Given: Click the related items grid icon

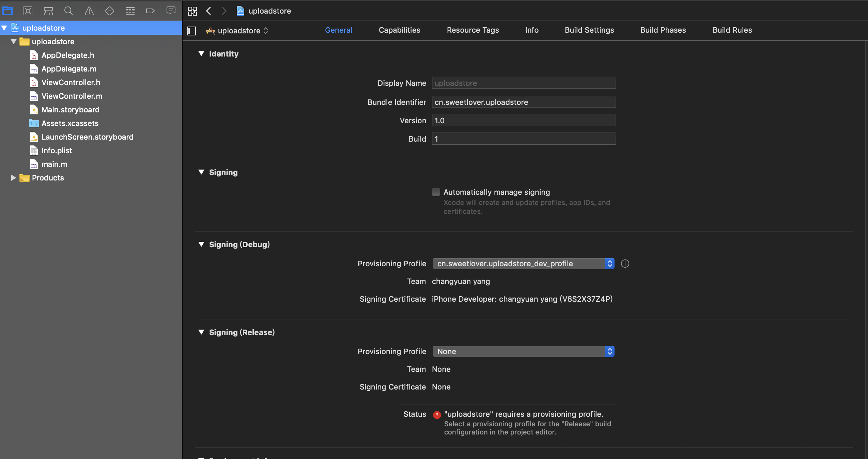Looking at the screenshot, I should [x=192, y=11].
